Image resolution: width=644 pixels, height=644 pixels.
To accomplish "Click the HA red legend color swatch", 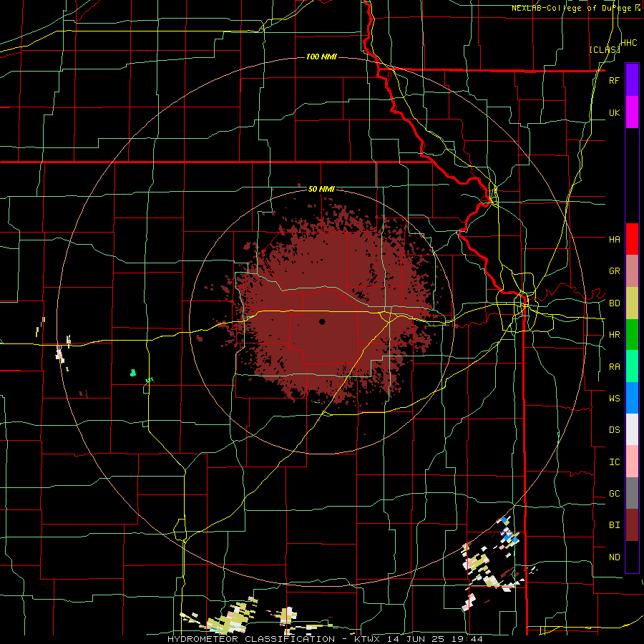I will pos(632,239).
